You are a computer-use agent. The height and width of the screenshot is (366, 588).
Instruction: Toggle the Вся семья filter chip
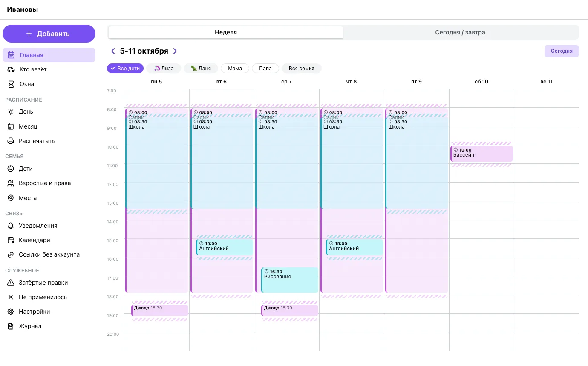tap(301, 69)
